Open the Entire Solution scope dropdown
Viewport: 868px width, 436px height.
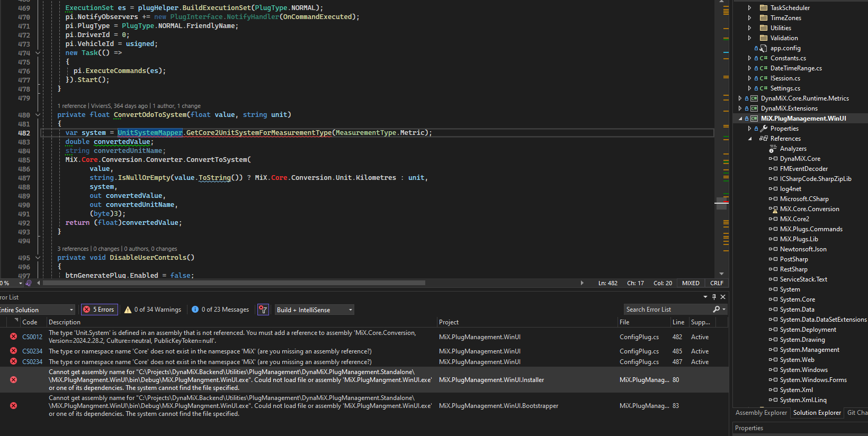click(x=37, y=310)
